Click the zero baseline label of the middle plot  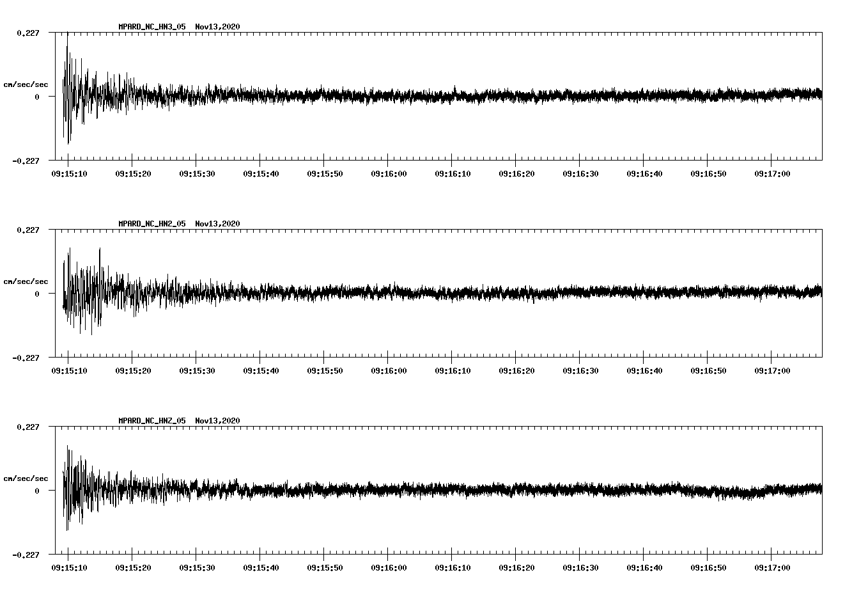pyautogui.click(x=37, y=295)
